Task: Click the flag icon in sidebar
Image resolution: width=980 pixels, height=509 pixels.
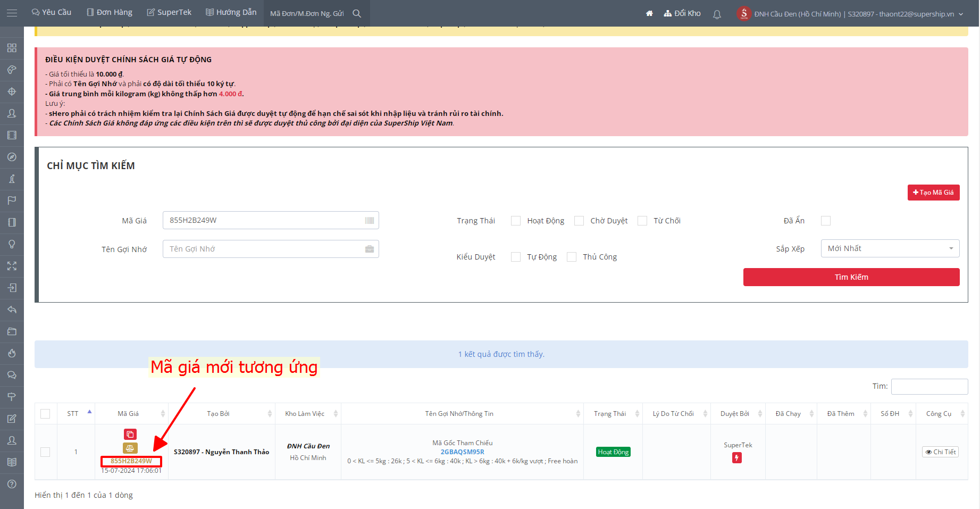Action: point(12,201)
